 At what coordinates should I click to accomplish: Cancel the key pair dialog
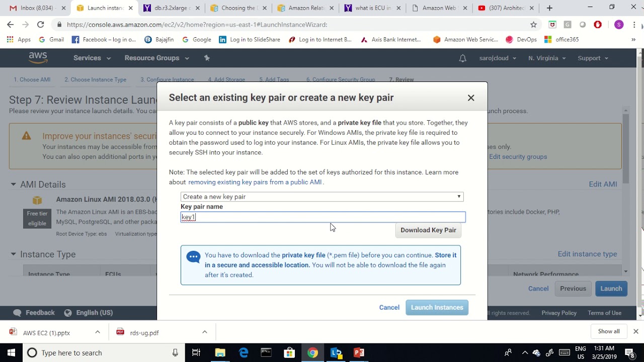pyautogui.click(x=389, y=308)
